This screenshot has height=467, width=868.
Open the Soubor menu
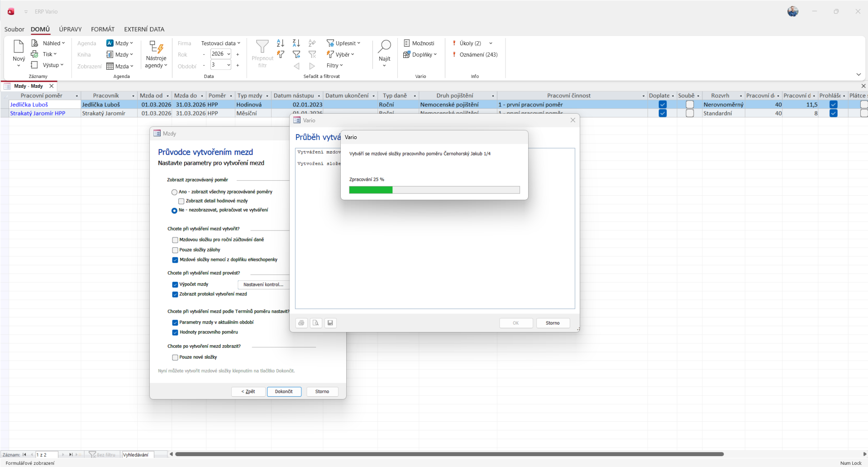tap(14, 29)
